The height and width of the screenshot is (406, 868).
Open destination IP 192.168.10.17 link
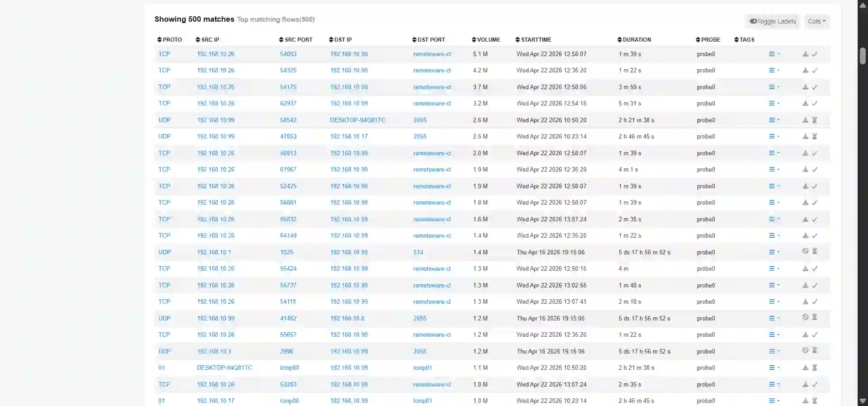(x=349, y=137)
